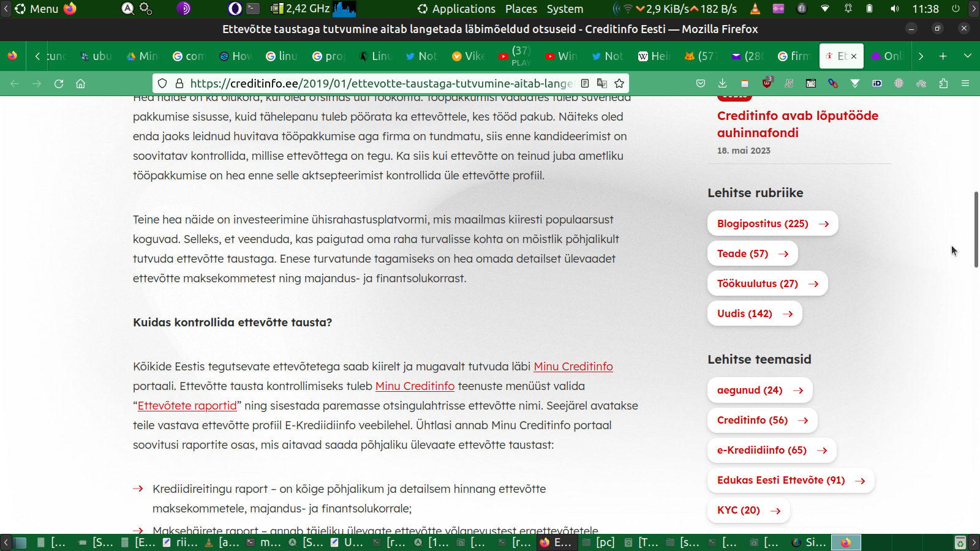Reload the current page
This screenshot has height=551, width=980.
[59, 83]
